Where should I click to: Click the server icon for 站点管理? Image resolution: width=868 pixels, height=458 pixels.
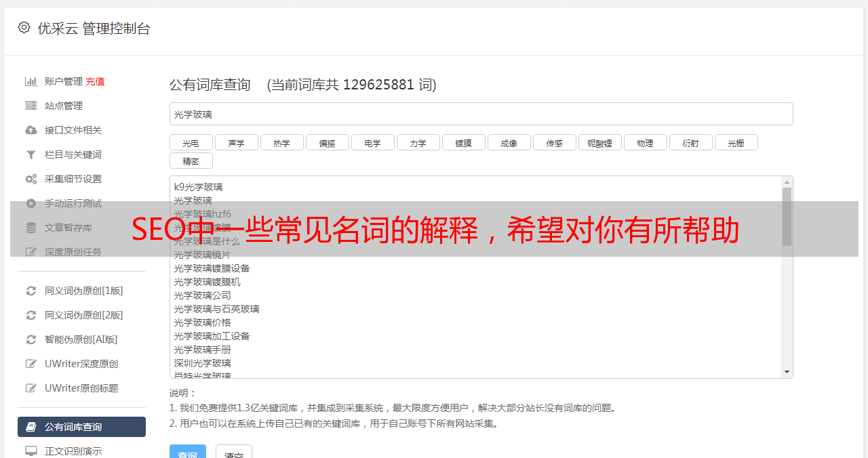coord(31,106)
